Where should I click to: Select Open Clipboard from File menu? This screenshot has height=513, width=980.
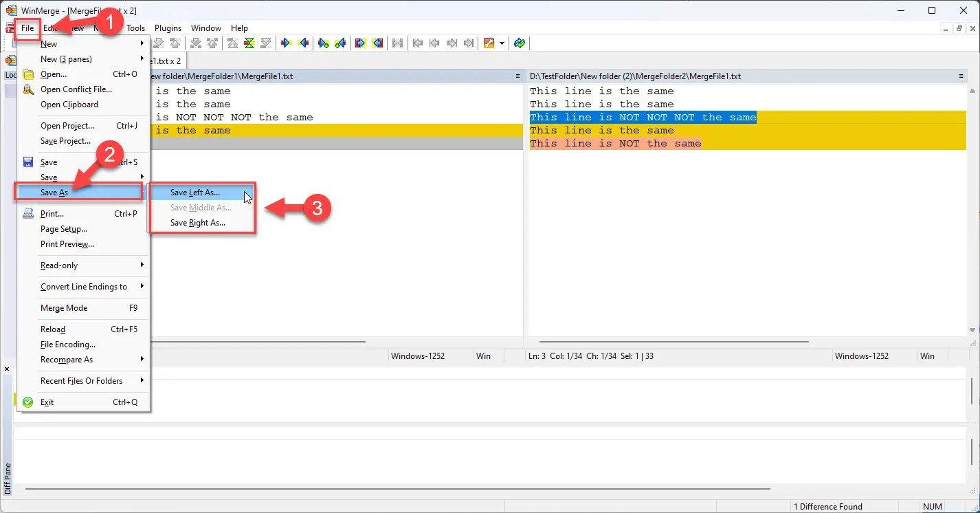[84, 105]
